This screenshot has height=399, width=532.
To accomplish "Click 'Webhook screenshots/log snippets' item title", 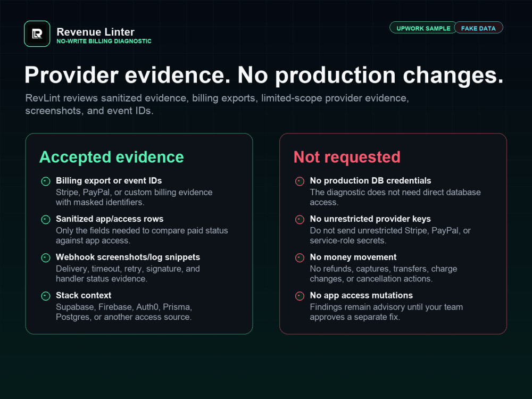I will coord(128,257).
